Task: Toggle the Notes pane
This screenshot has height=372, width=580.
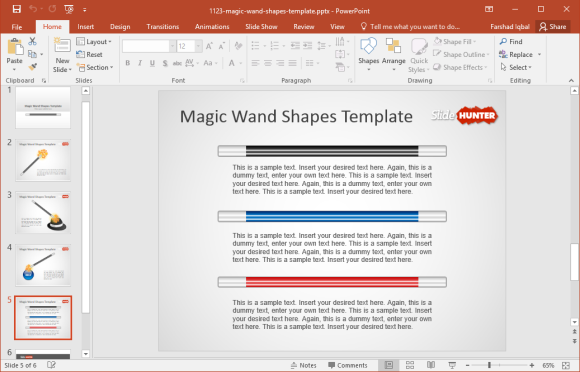Action: pos(303,365)
